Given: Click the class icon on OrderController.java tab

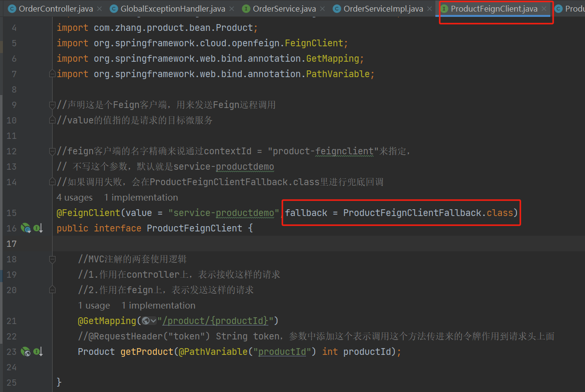Looking at the screenshot, I should click(12, 9).
